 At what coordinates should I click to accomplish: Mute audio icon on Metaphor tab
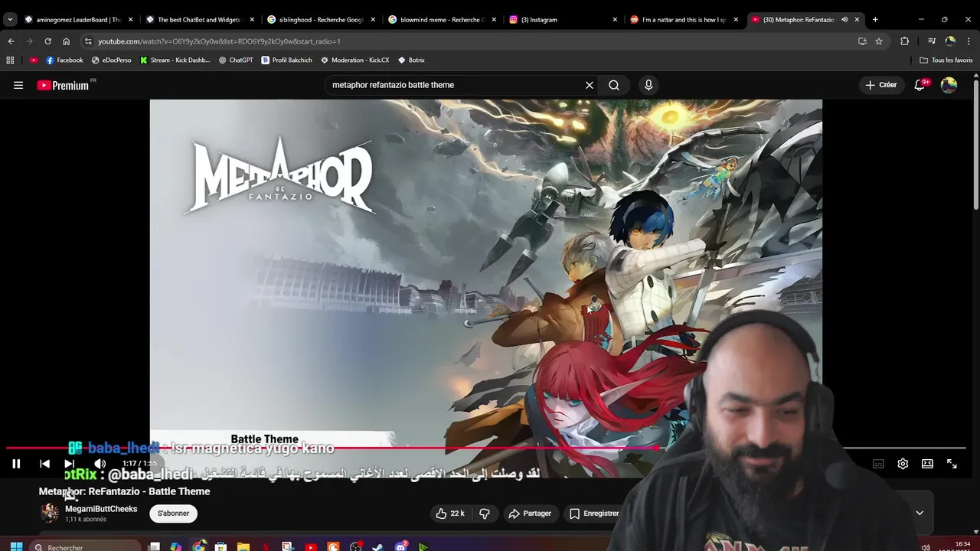[844, 20]
